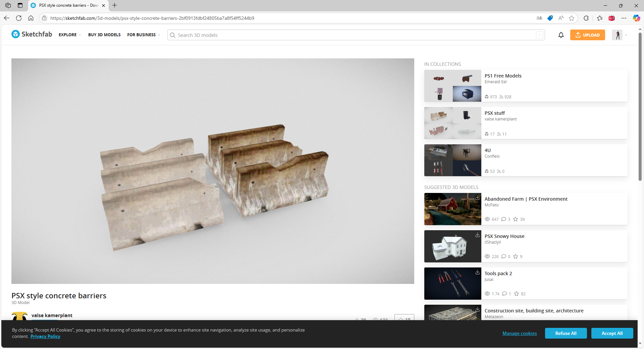Click the download icon on PSX Snowy House
Image resolution: width=644 pixels, height=349 pixels.
pos(477,235)
